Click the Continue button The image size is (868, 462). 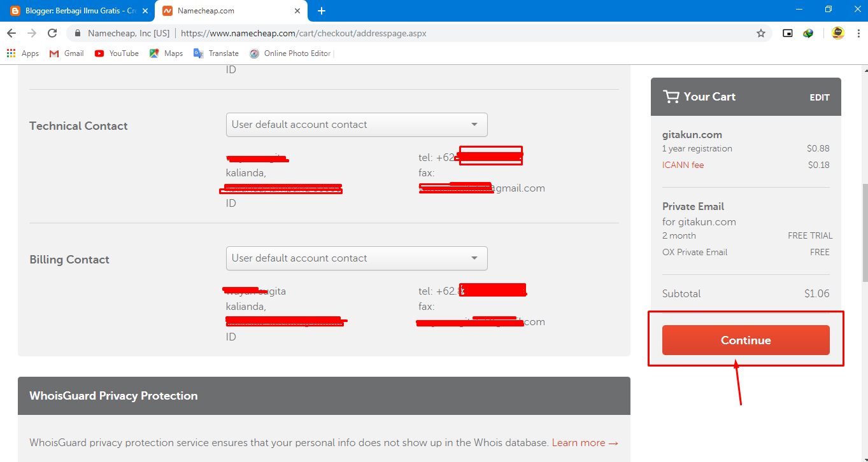point(746,340)
